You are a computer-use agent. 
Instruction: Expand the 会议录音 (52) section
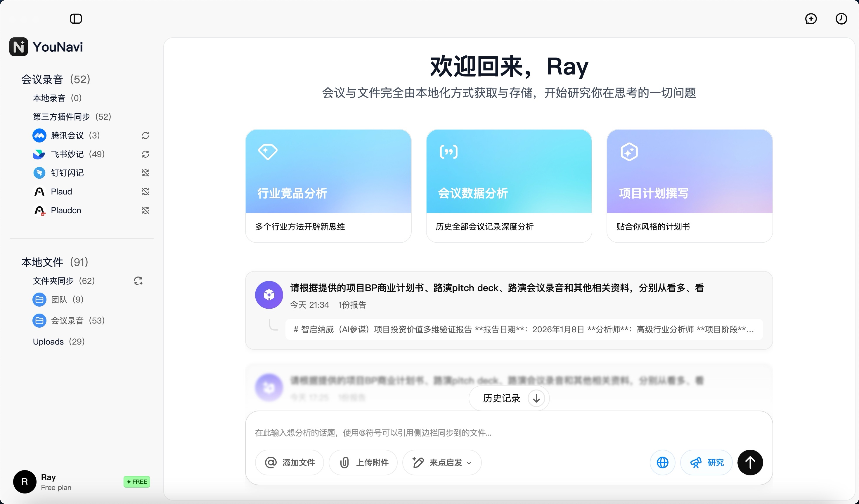[x=56, y=79]
